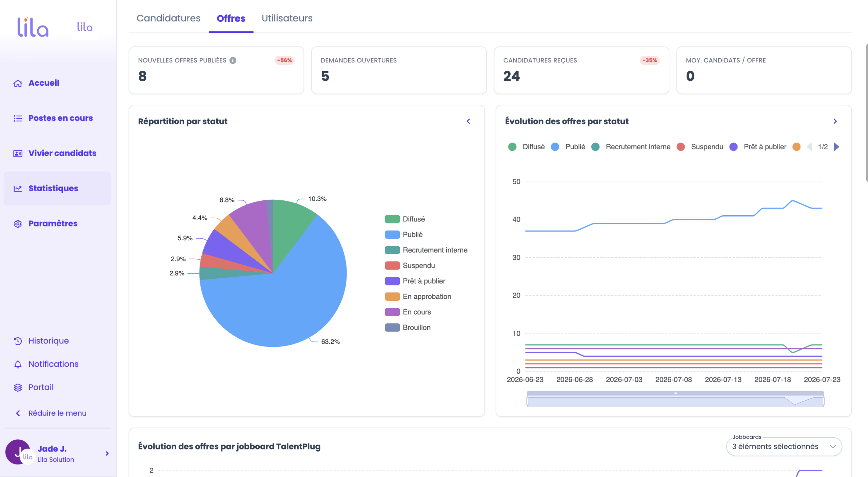This screenshot has width=868, height=477.
Task: Click the left handle of date range slider
Action: [527, 401]
